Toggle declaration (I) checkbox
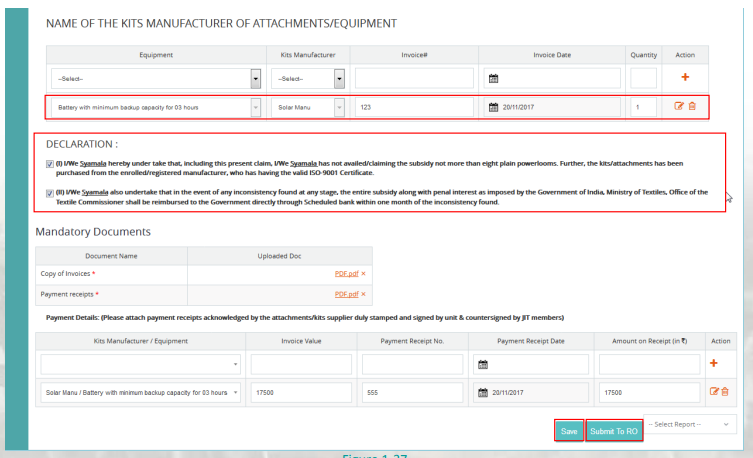 [49, 164]
